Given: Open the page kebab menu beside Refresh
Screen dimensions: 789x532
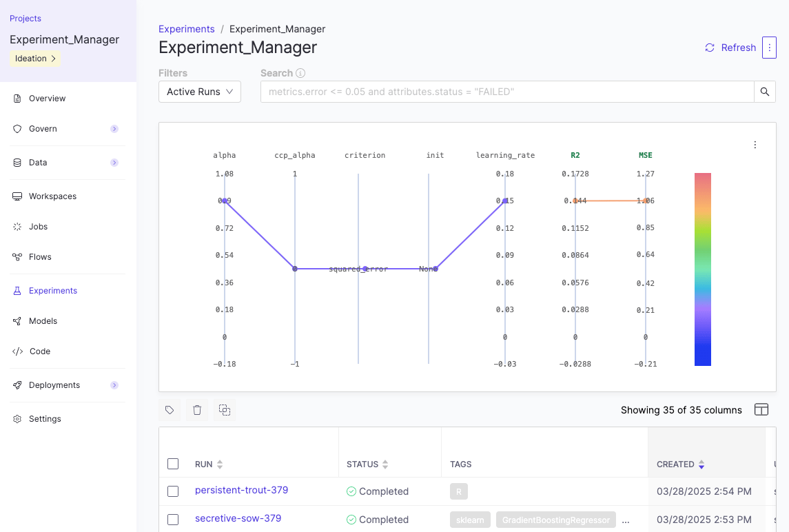Looking at the screenshot, I should pos(769,48).
